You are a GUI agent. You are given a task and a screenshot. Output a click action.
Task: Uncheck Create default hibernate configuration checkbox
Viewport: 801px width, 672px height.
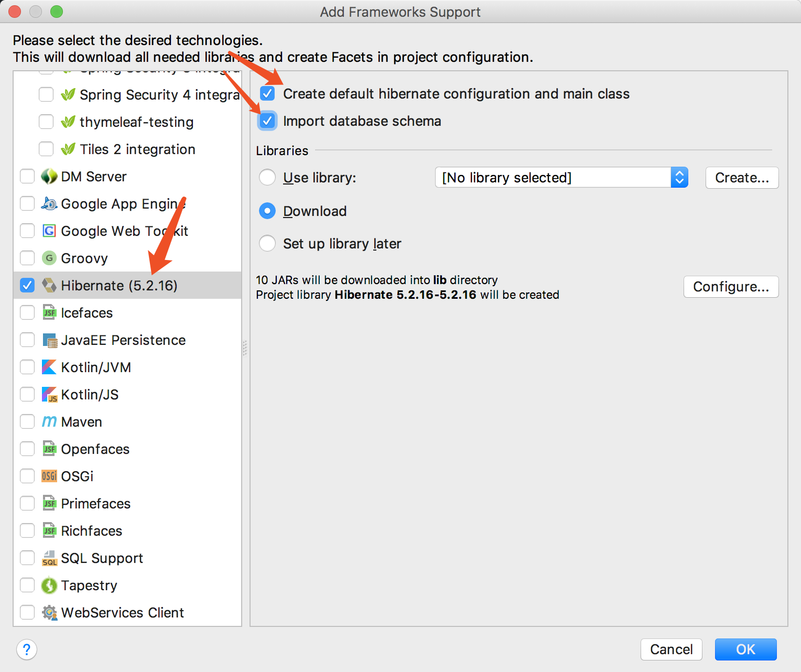[x=267, y=94]
